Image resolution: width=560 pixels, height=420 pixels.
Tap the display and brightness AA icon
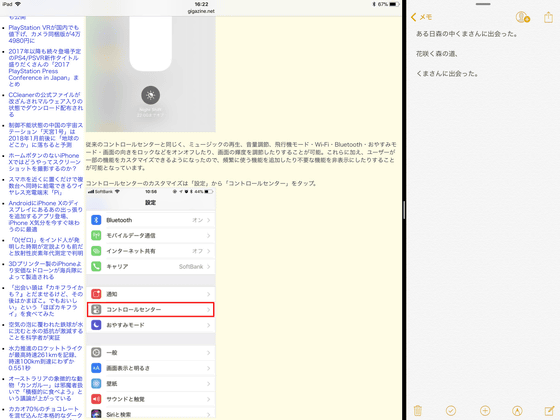pyautogui.click(x=96, y=368)
